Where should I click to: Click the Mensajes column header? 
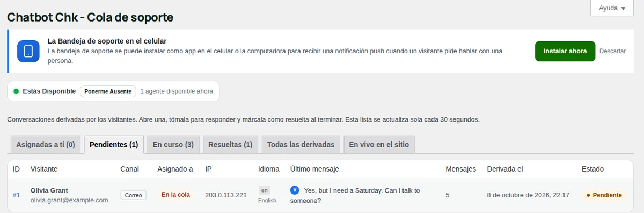(x=461, y=169)
